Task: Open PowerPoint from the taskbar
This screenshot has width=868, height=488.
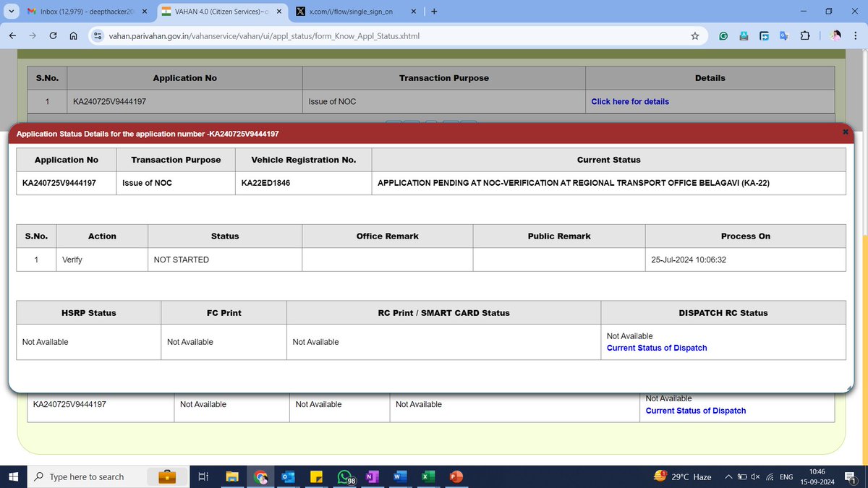Action: (x=456, y=476)
